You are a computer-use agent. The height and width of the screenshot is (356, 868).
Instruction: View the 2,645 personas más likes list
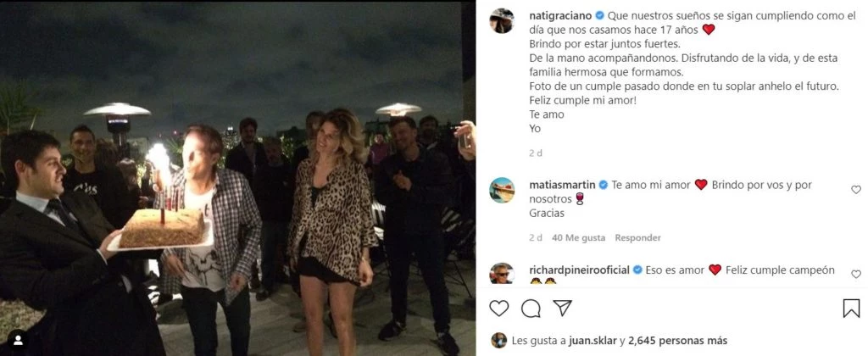[676, 341]
